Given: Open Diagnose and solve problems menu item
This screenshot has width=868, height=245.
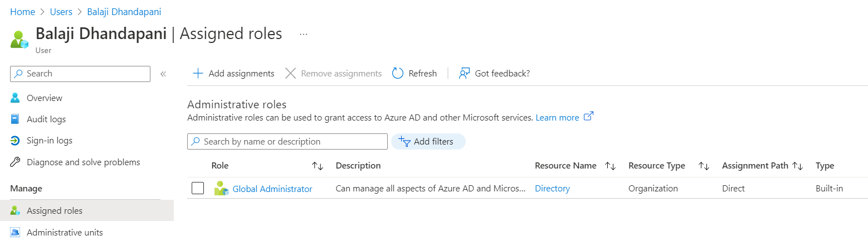Looking at the screenshot, I should [x=84, y=162].
